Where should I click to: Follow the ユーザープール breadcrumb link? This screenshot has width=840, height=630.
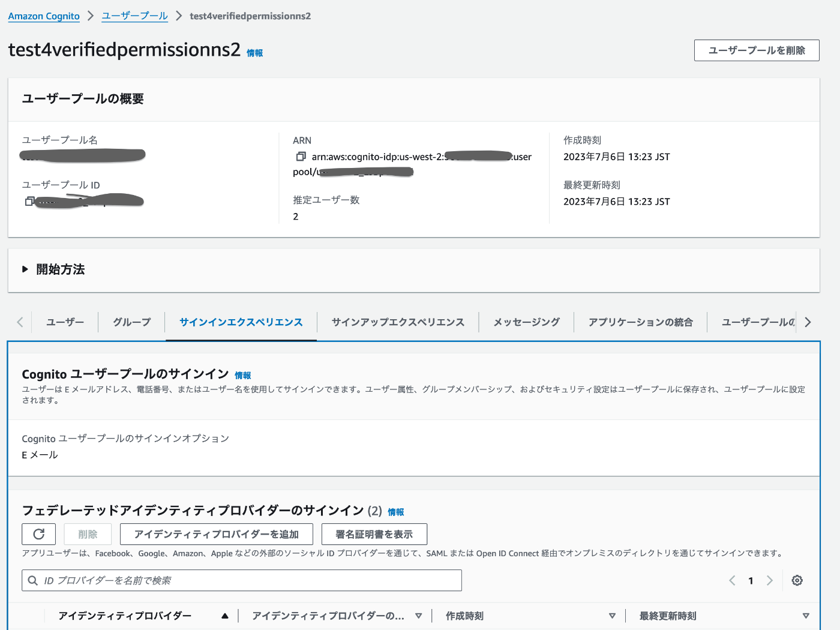tap(135, 16)
